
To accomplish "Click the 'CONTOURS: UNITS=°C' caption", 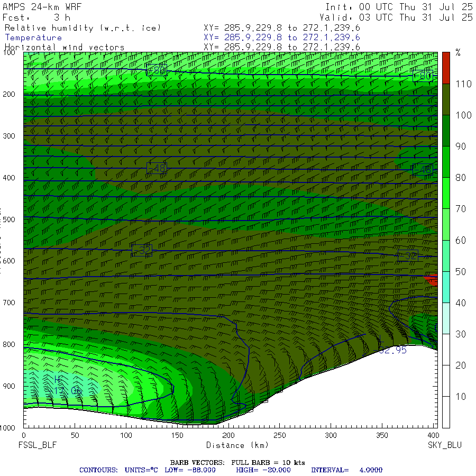I will 118,470.
